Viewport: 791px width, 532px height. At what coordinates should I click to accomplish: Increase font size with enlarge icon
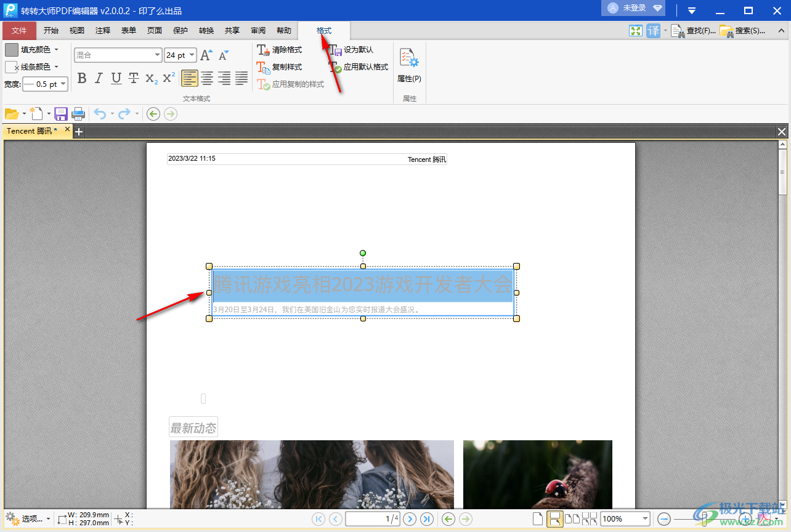point(206,55)
